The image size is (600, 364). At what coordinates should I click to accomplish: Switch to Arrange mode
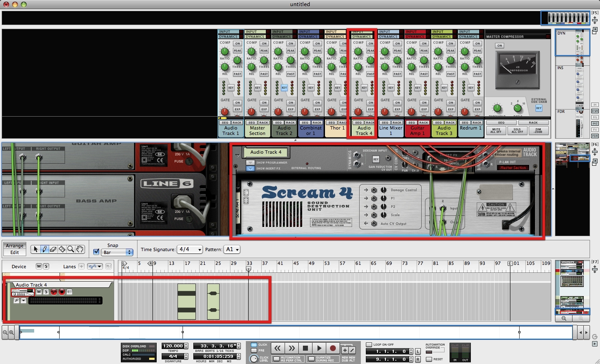(15, 246)
